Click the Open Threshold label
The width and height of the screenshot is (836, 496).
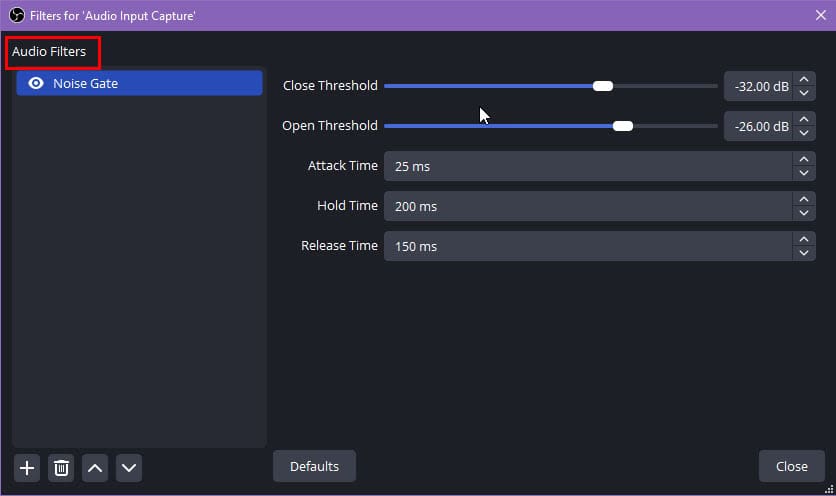coord(329,126)
